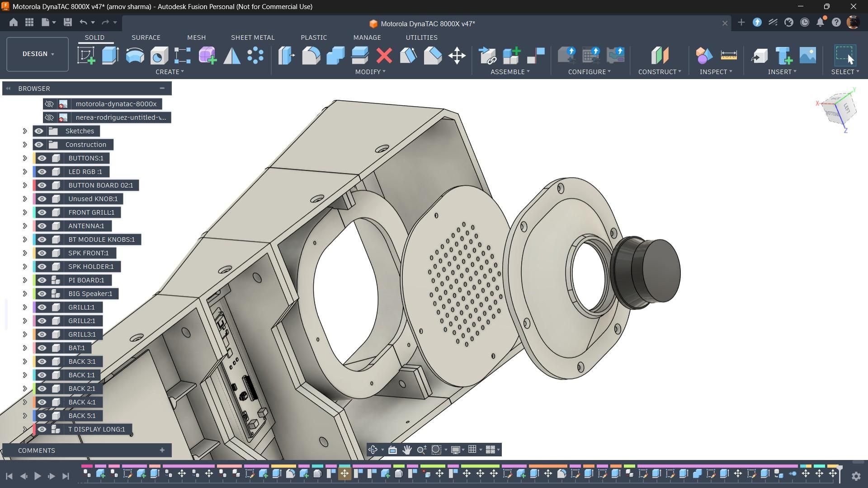Click the Combine bodies tool

(x=335, y=56)
